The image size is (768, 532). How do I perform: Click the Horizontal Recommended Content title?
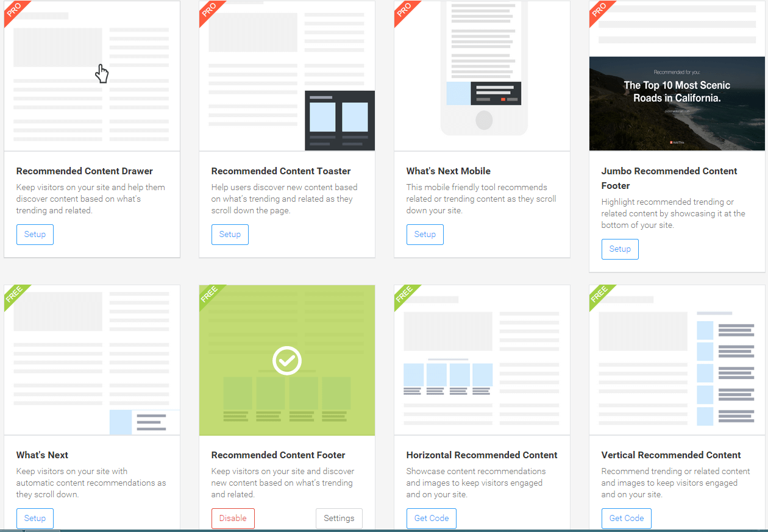point(482,455)
